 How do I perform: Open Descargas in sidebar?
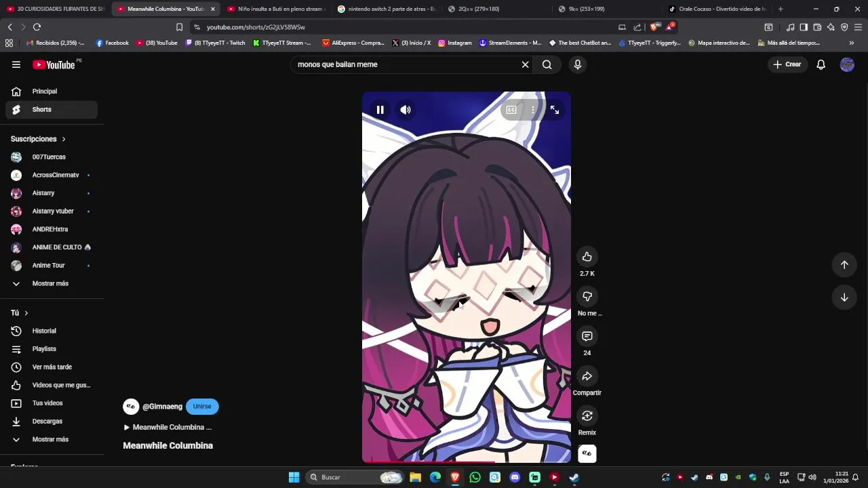[52, 422]
